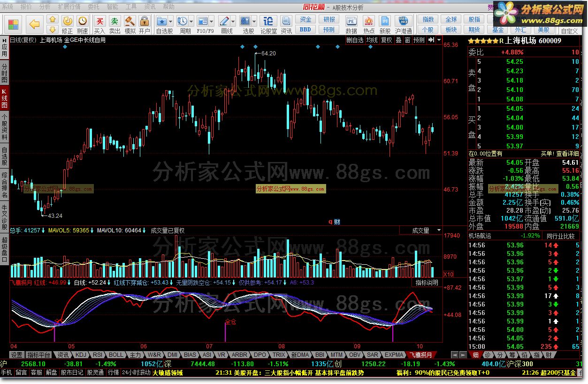Viewport: 588px width, 384px height.
Task: Open the 报价 quotes menu
Action: (x=26, y=7)
